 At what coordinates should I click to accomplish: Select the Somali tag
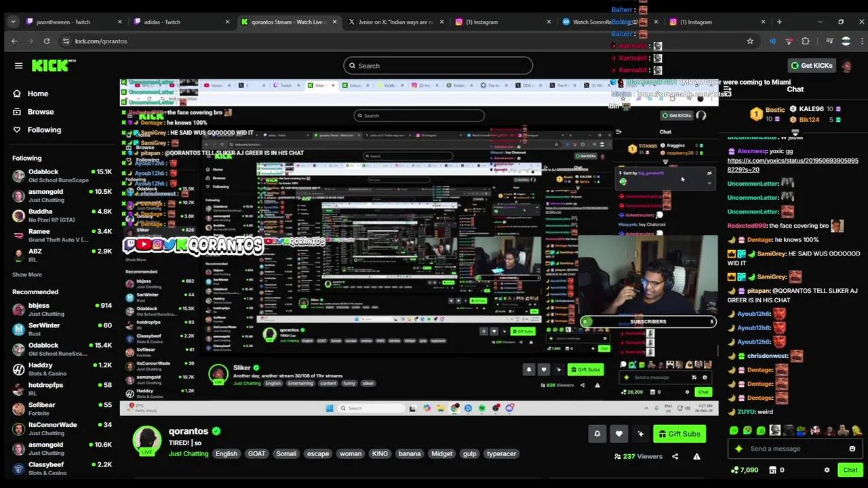pyautogui.click(x=286, y=454)
